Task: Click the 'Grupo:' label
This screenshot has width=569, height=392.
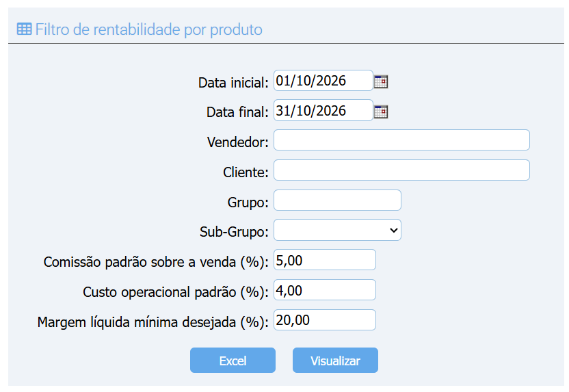Action: (248, 202)
